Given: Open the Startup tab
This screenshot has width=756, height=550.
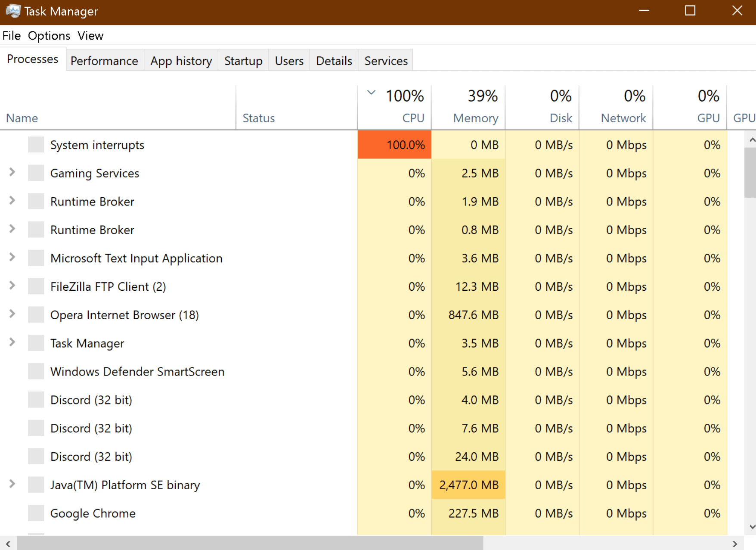Looking at the screenshot, I should (x=243, y=61).
